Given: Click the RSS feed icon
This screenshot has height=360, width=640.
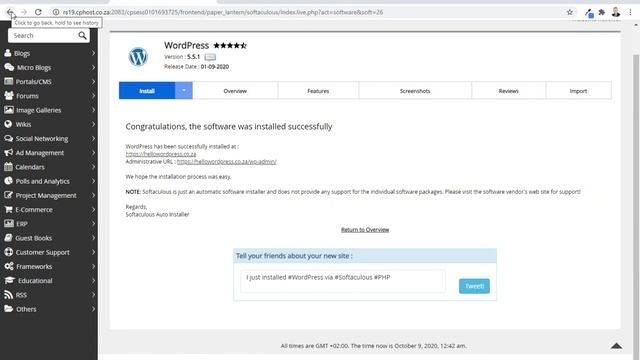Looking at the screenshot, I should click(8, 295).
